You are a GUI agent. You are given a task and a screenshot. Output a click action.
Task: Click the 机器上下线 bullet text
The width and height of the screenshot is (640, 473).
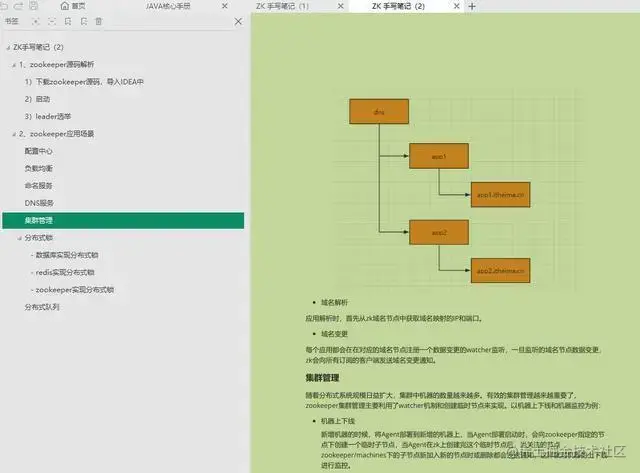[338, 421]
